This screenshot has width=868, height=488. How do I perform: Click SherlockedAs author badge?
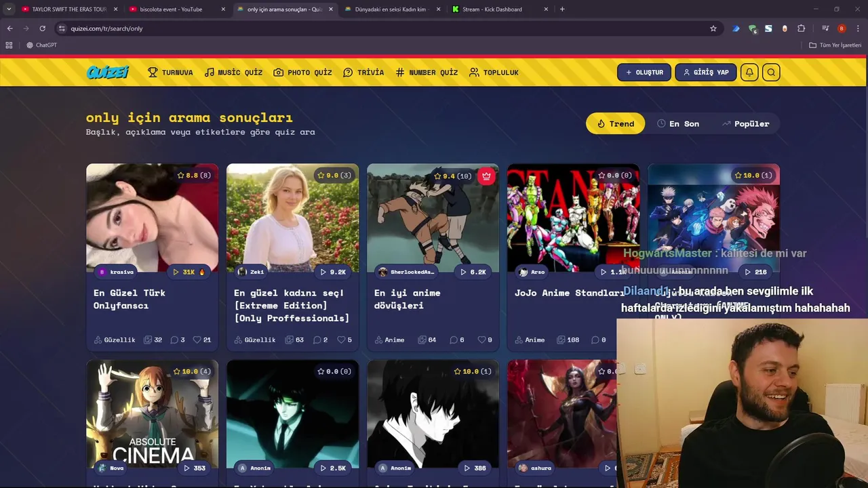point(407,272)
